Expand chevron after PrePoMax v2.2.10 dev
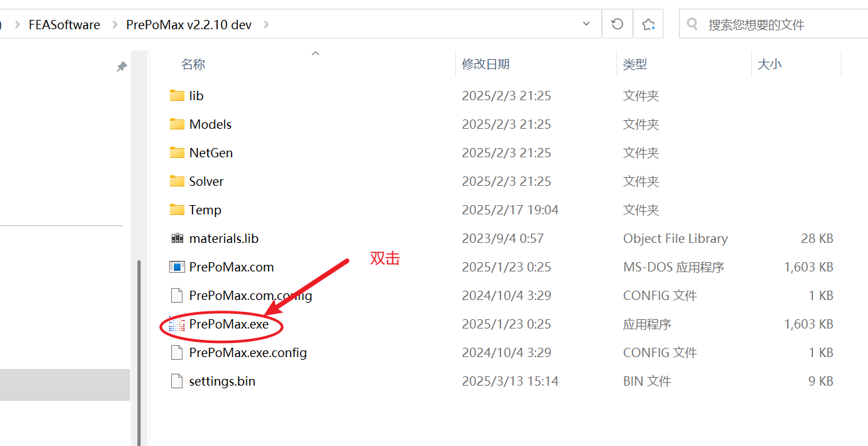The height and width of the screenshot is (446, 868). click(266, 25)
